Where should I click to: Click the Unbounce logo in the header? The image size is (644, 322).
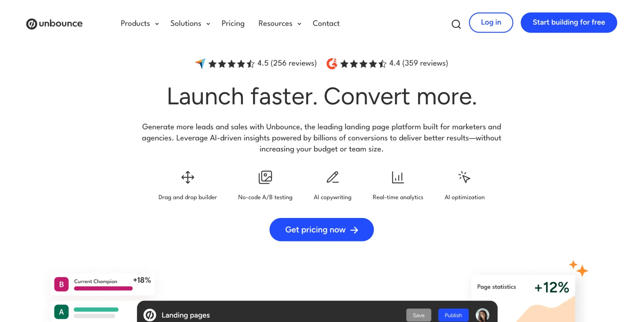pyautogui.click(x=54, y=23)
